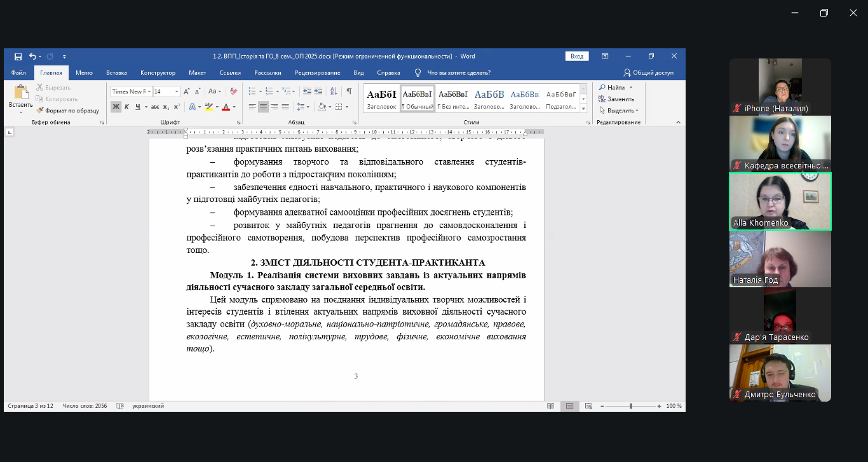Toggle paragraph marks ¶ visibility

(349, 92)
